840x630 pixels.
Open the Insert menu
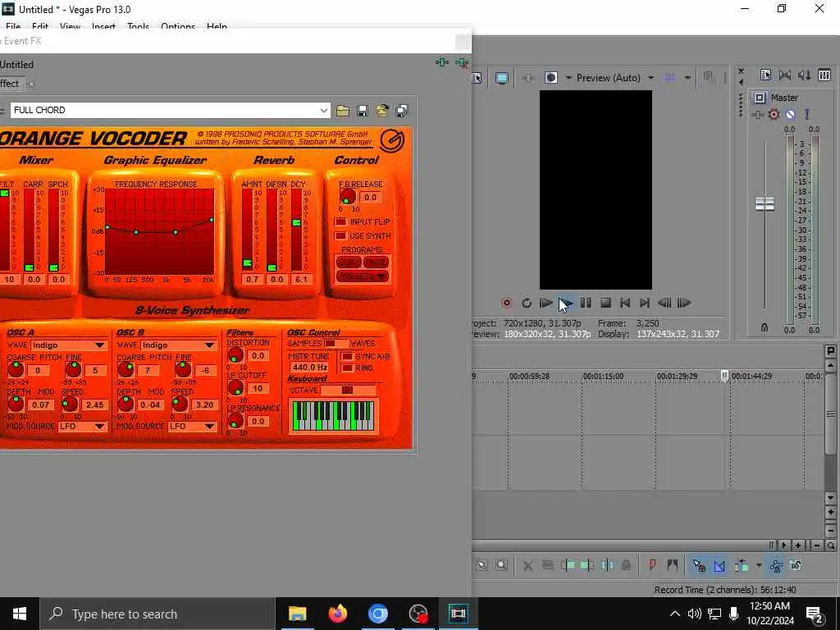[104, 27]
